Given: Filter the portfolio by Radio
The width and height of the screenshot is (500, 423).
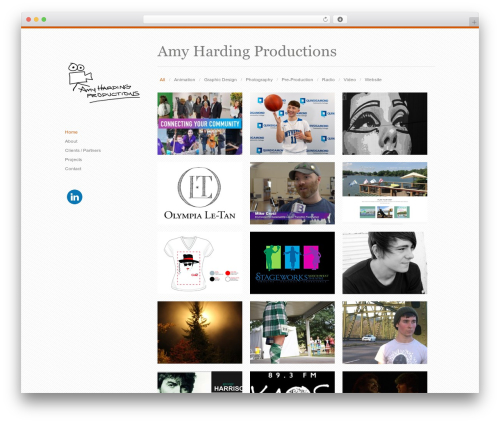Looking at the screenshot, I should [328, 80].
